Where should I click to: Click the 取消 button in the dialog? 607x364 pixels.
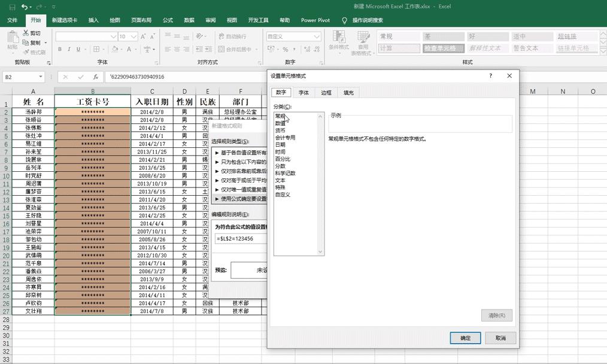pyautogui.click(x=500, y=338)
